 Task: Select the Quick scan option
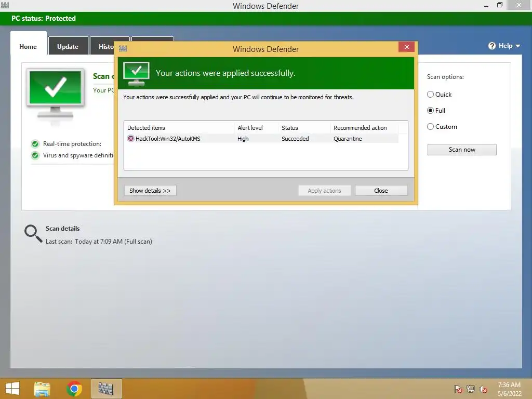[x=431, y=95]
